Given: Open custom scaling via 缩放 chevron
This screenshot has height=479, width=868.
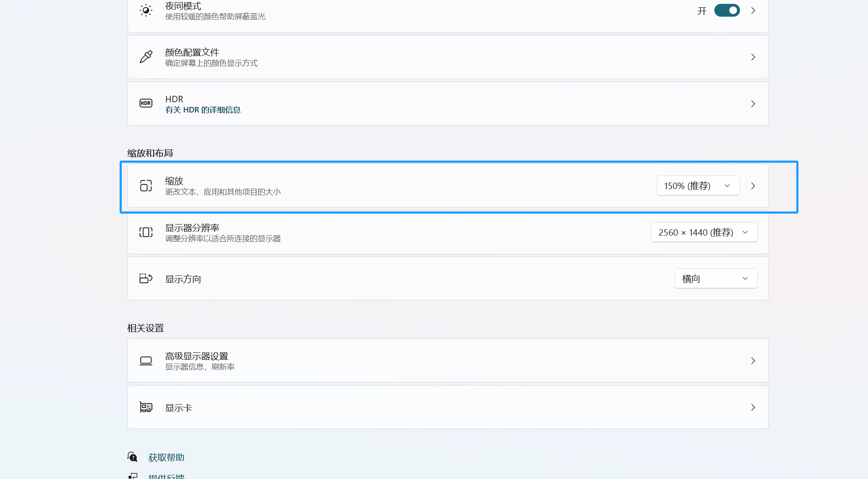Looking at the screenshot, I should [x=753, y=186].
